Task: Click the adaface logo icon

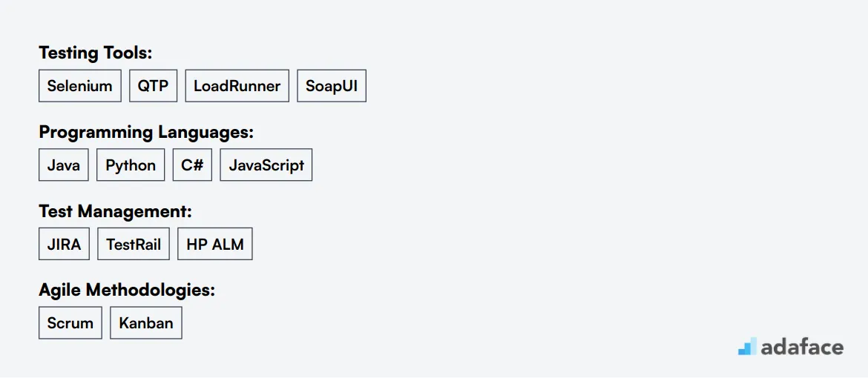Action: tap(747, 346)
